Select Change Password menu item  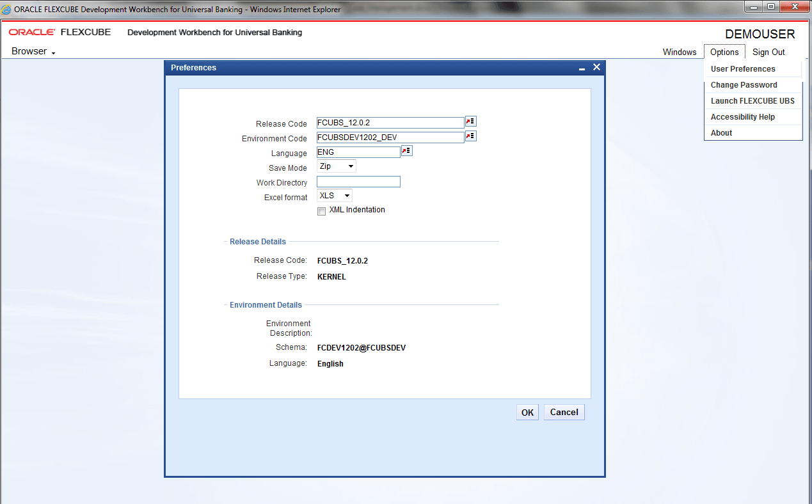coord(753,85)
